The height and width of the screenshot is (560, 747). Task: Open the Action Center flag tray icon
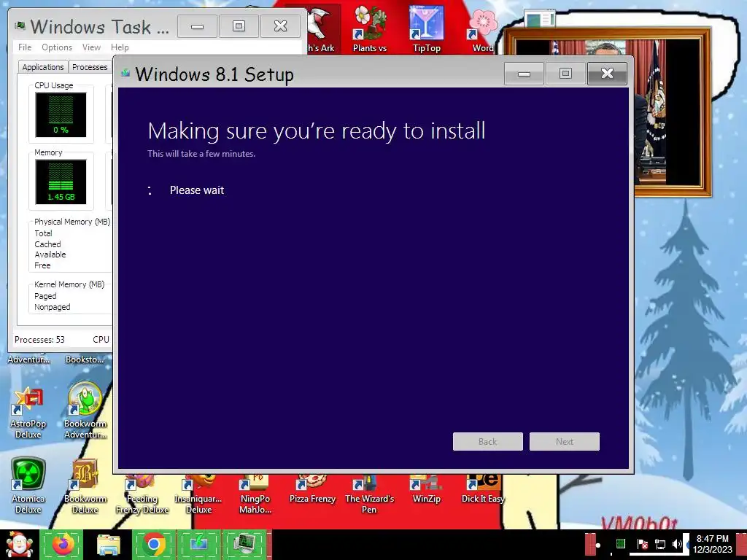click(x=642, y=544)
